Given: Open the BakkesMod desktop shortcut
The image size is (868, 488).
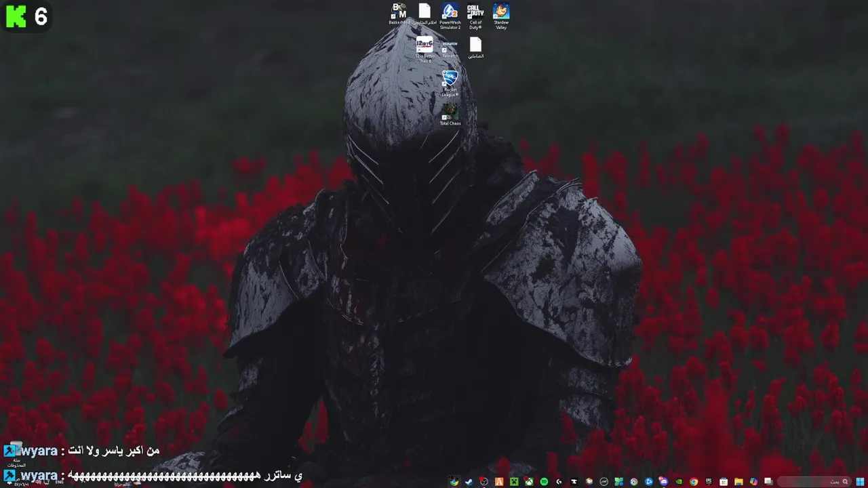Looking at the screenshot, I should coord(399,15).
